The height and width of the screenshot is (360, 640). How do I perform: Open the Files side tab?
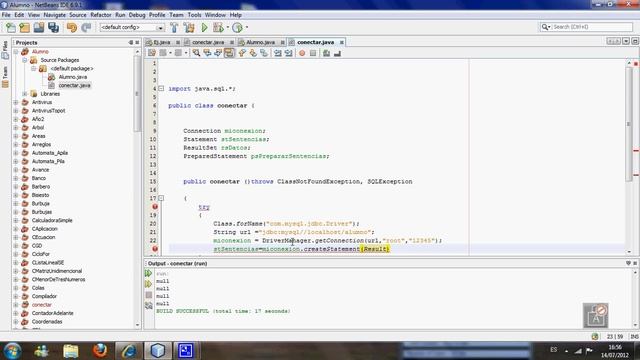(x=5, y=49)
